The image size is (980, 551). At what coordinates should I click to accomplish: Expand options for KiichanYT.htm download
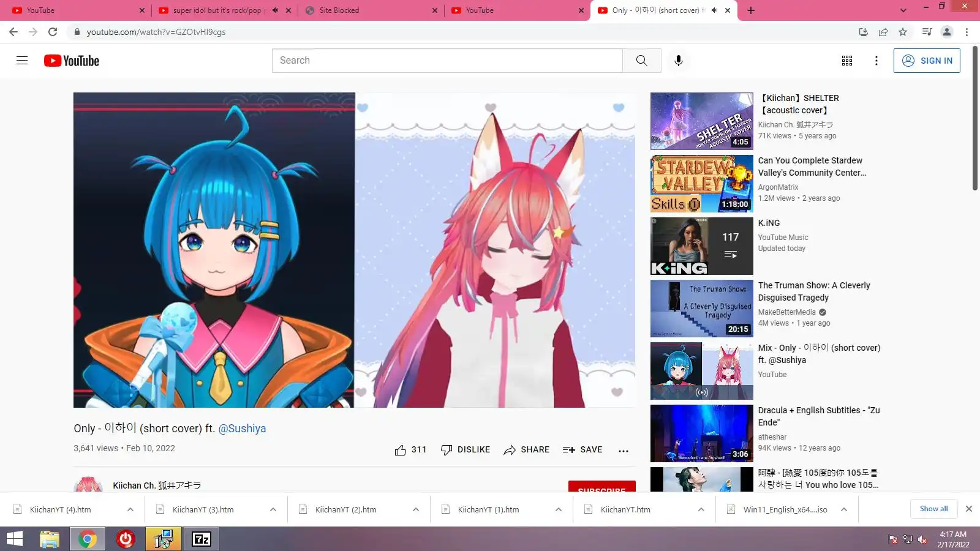(701, 509)
